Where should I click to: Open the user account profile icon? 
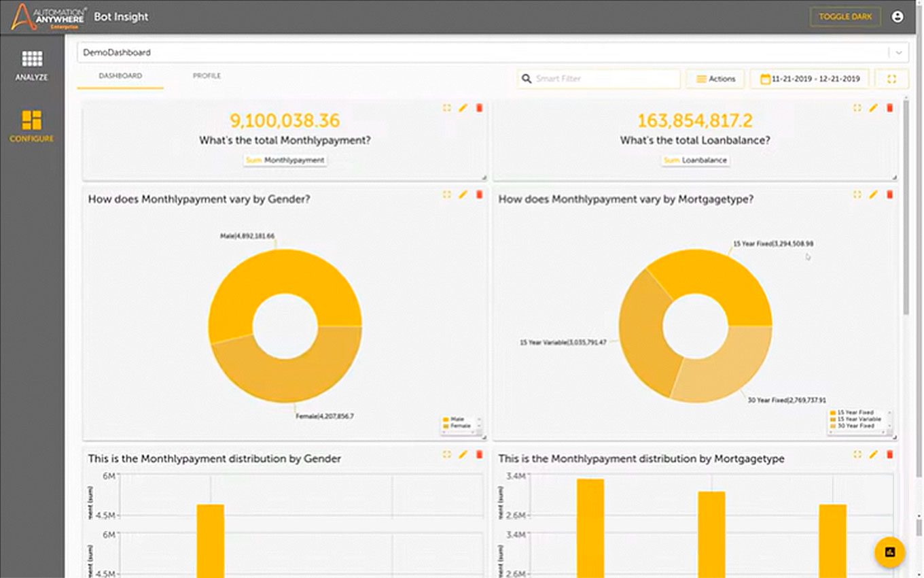[x=898, y=17]
